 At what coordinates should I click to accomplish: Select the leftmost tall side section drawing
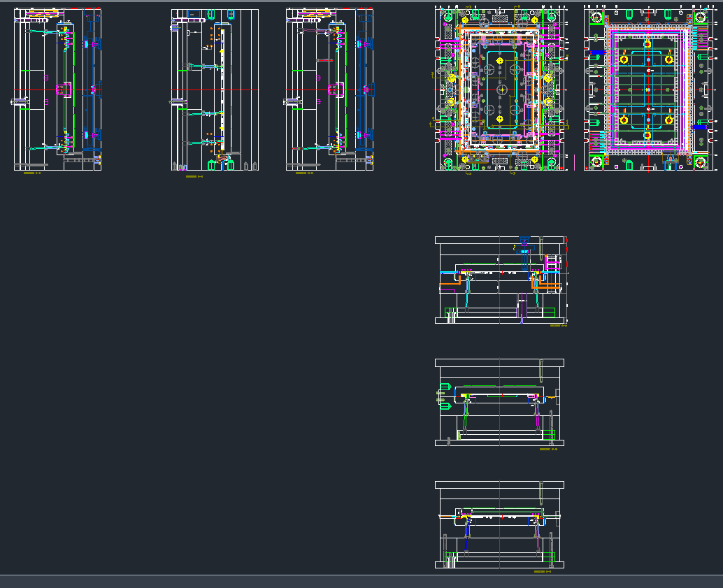pyautogui.click(x=57, y=89)
